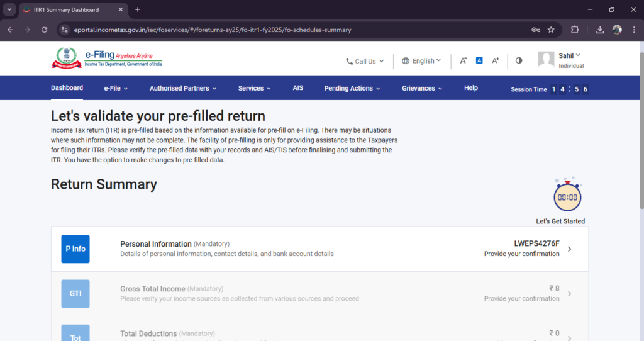The image size is (644, 341).
Task: Click the page vertical scrollbar
Action: [x=641, y=130]
